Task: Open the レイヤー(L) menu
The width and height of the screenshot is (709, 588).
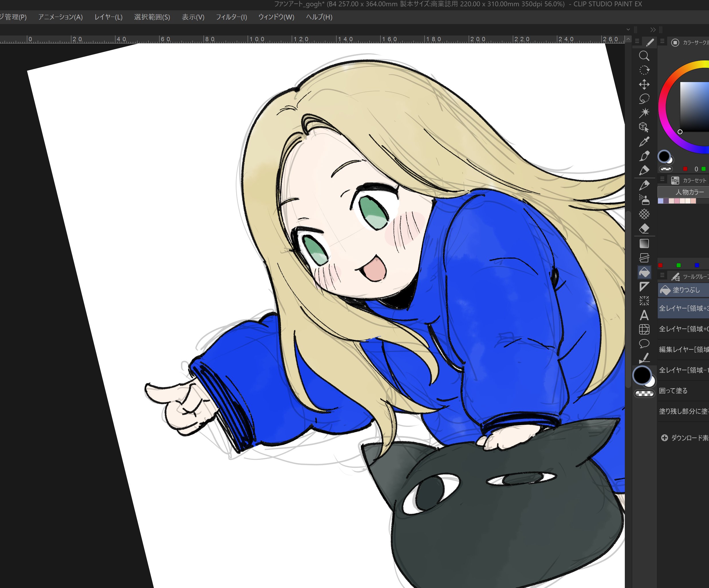Action: point(108,17)
